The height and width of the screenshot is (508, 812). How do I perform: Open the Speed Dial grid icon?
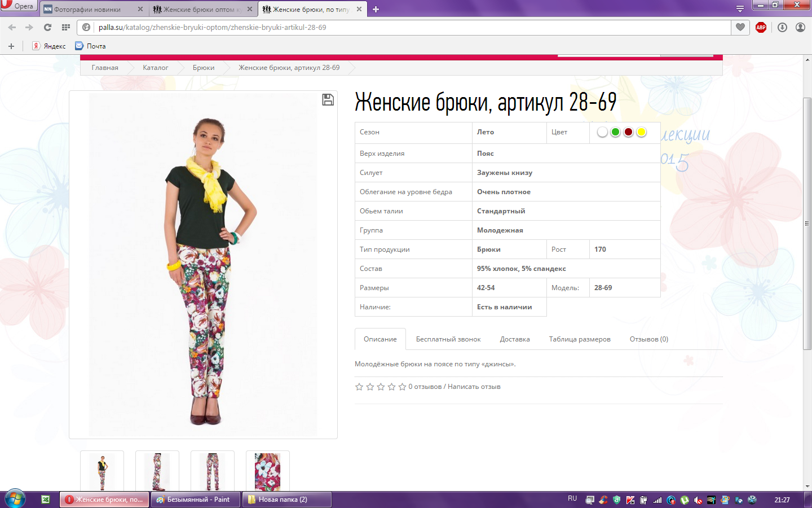(66, 27)
